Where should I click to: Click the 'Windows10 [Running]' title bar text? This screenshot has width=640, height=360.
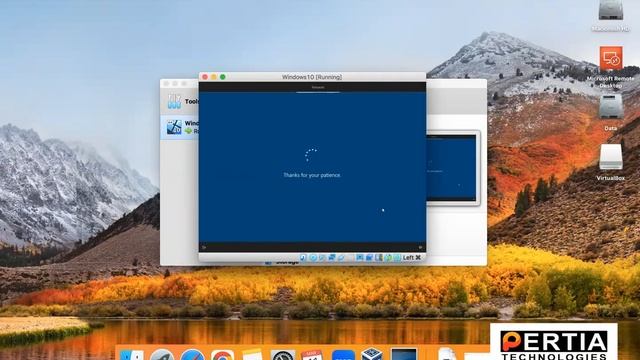click(312, 77)
